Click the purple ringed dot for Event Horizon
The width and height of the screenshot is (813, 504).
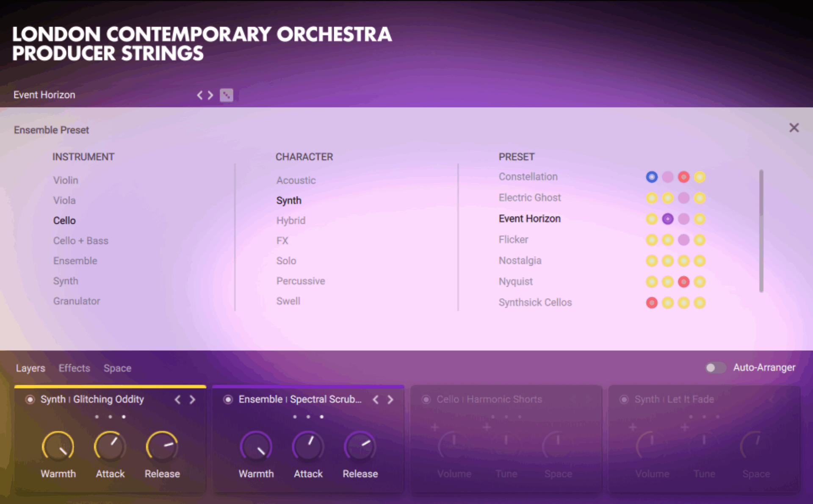668,219
